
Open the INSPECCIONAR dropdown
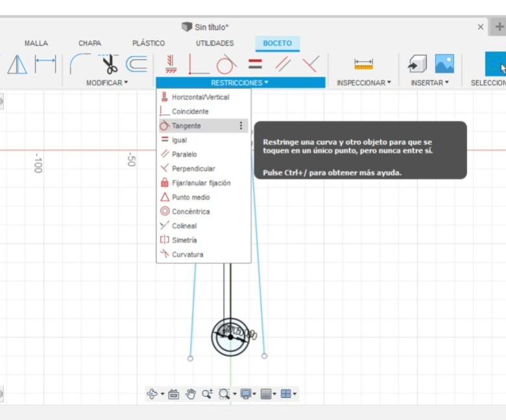[x=364, y=82]
